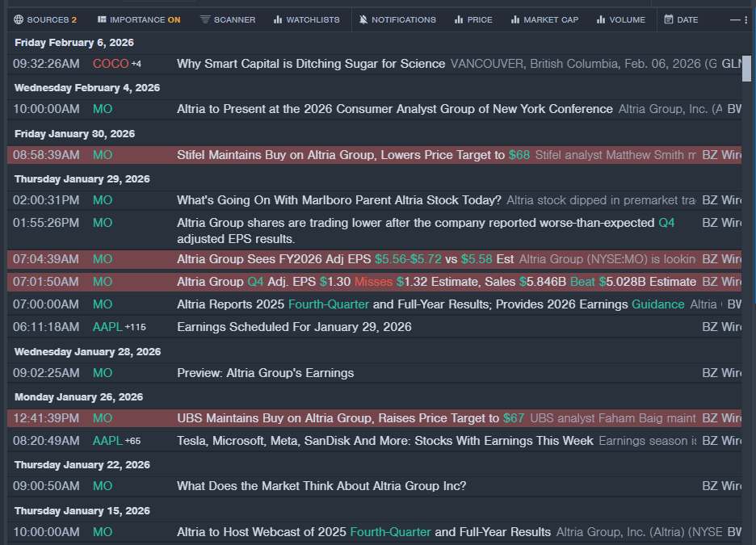The width and height of the screenshot is (756, 545).
Task: Click MO ticker on Preview Altria Earnings row
Action: (103, 373)
